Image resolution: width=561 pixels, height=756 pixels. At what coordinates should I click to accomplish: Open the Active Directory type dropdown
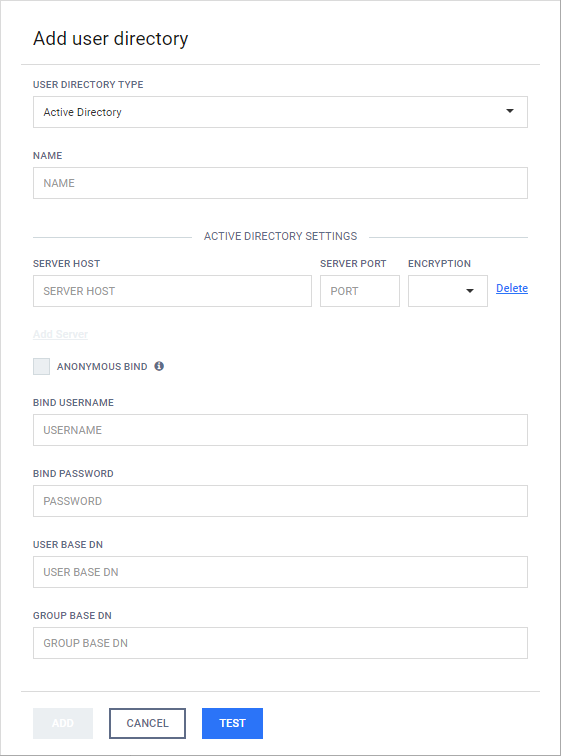click(280, 112)
